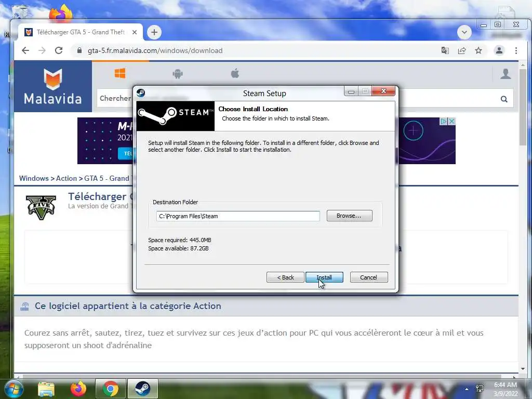
Task: Open File Explorer from the taskbar
Action: click(46, 389)
